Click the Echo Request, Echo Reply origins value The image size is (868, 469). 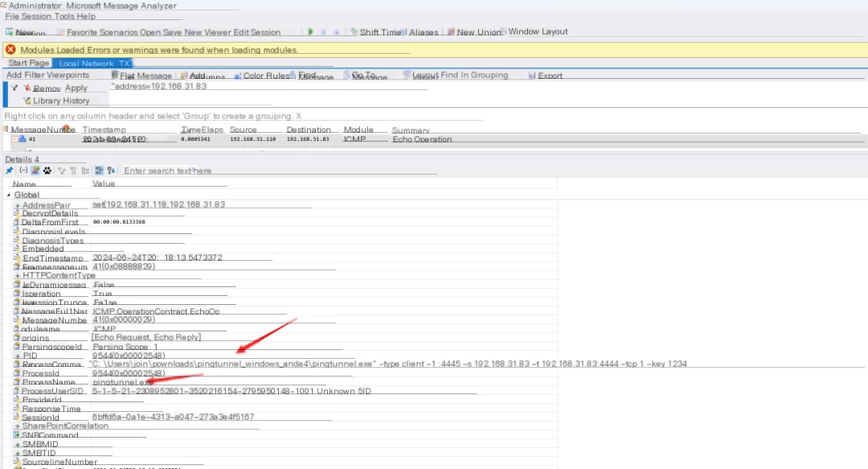(146, 337)
